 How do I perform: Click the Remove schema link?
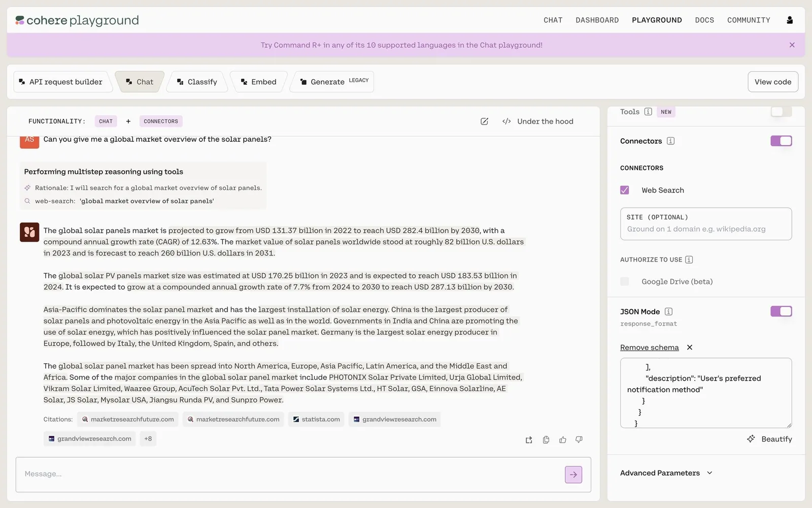pos(649,347)
